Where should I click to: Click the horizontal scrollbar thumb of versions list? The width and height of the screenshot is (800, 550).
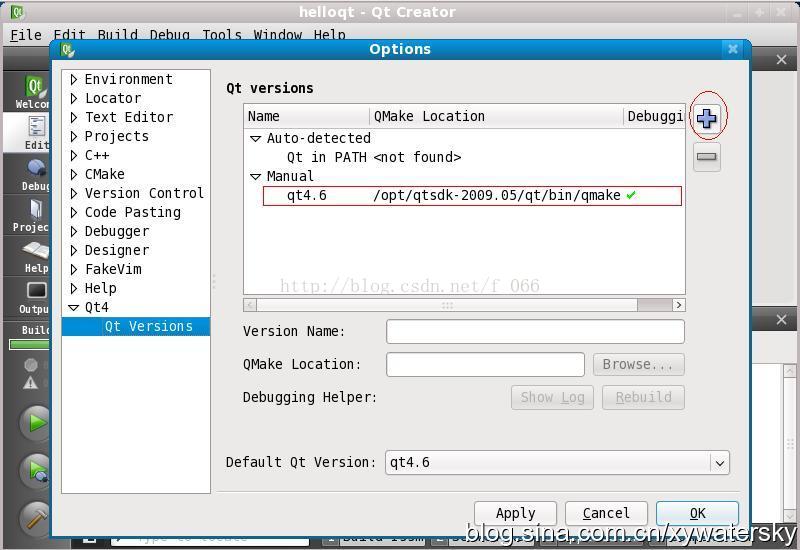pos(447,305)
